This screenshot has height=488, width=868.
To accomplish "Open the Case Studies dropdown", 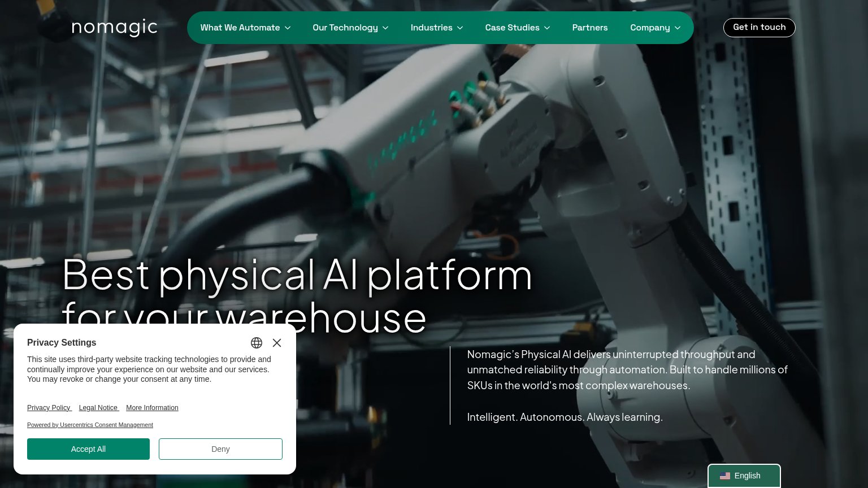I will 517,28.
